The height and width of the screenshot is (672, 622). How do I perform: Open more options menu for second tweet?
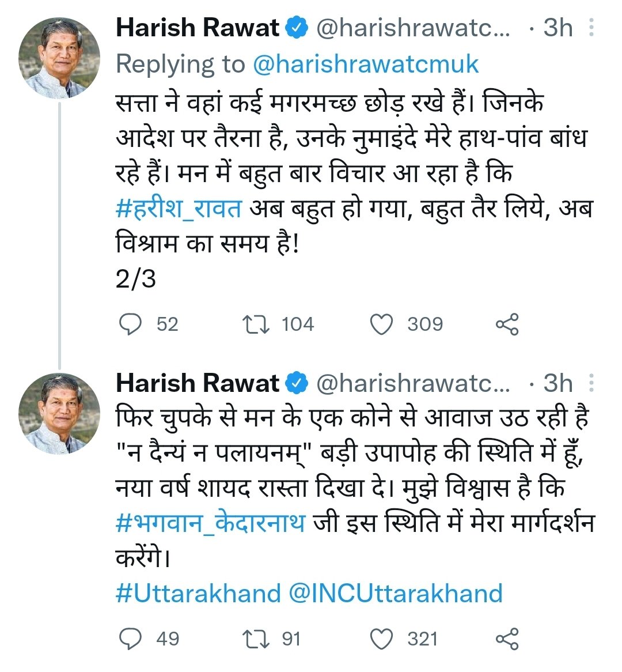[591, 383]
